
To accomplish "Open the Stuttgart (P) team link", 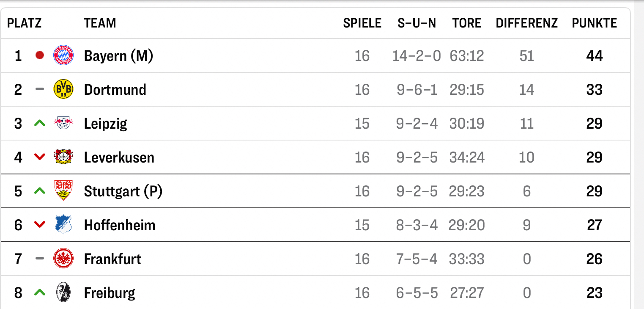I will [123, 191].
